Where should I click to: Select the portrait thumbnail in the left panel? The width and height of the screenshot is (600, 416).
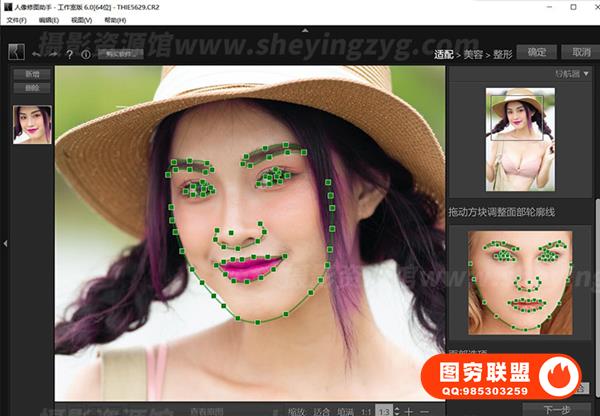[x=29, y=124]
